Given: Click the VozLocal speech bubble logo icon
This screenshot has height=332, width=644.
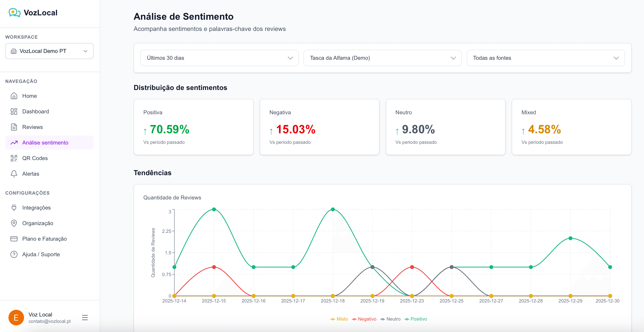Looking at the screenshot, I should click(14, 13).
